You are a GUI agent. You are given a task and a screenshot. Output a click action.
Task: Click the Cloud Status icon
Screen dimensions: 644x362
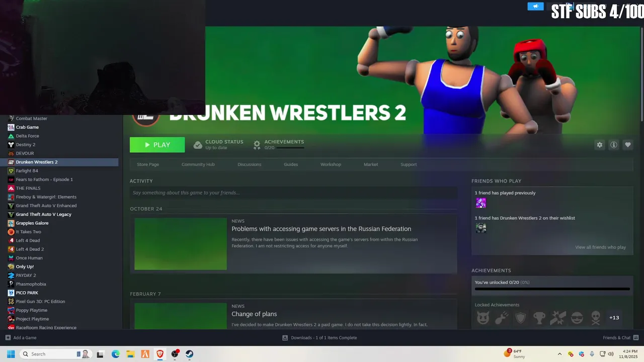[198, 145]
